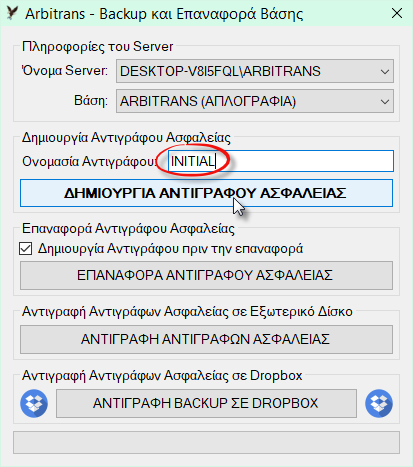Click the 'Ονομασία Αντιγράφου' label
413x467 pixels.
point(89,161)
